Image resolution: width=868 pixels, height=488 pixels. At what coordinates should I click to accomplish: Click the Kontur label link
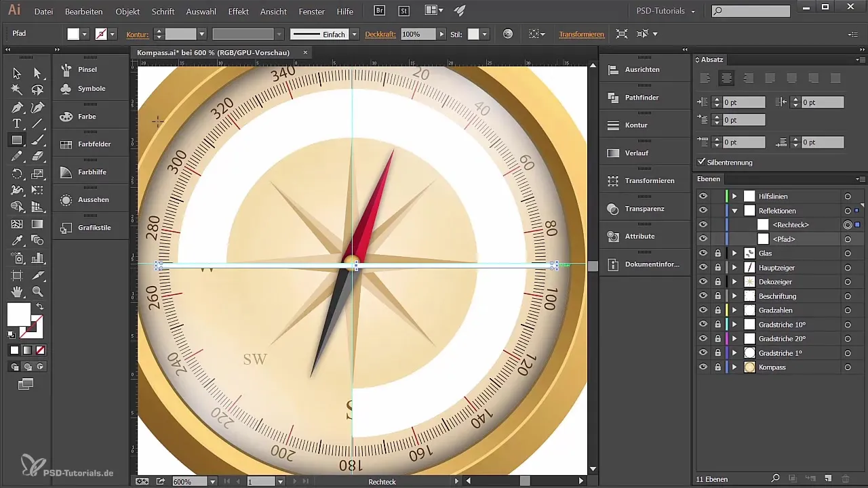pyautogui.click(x=138, y=34)
